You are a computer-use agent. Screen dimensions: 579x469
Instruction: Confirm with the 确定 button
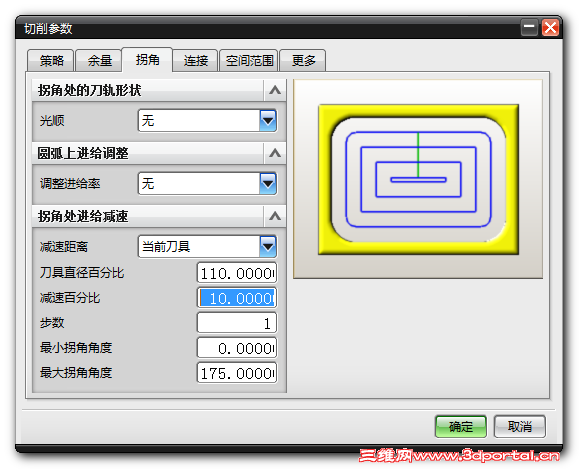[460, 427]
